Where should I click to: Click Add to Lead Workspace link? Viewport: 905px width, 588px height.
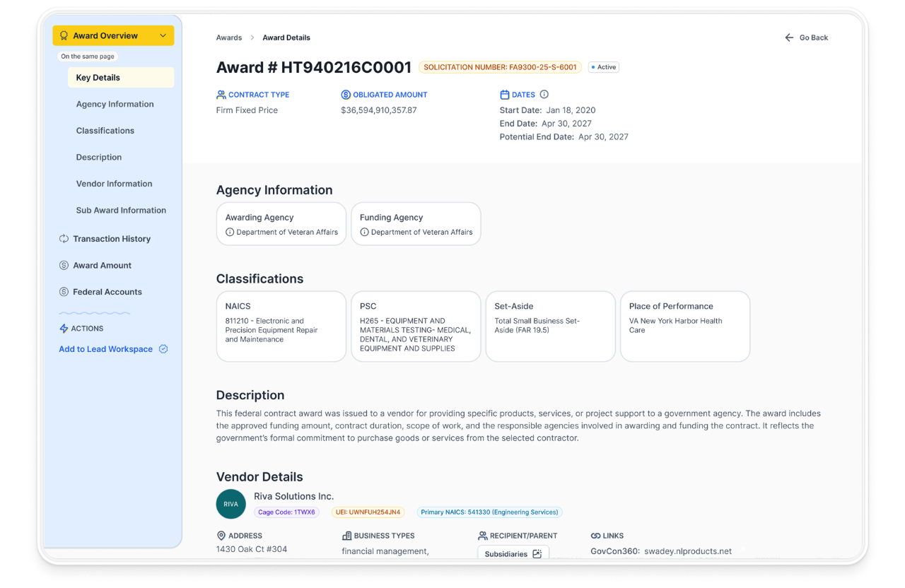106,349
